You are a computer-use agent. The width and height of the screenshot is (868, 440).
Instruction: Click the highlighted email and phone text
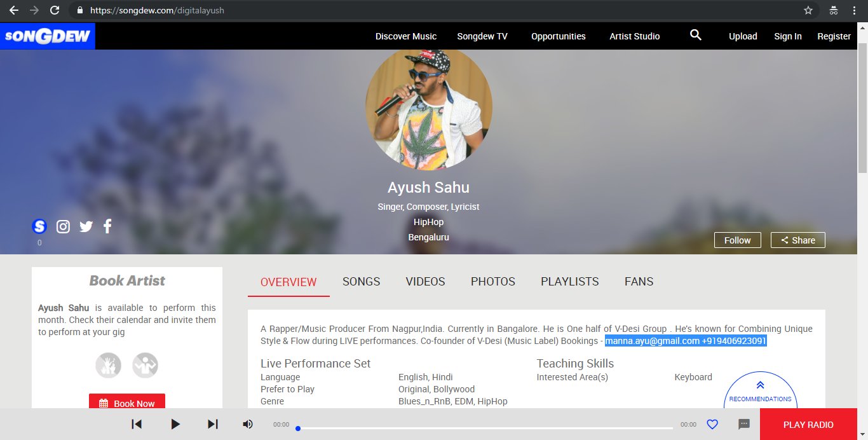[686, 341]
